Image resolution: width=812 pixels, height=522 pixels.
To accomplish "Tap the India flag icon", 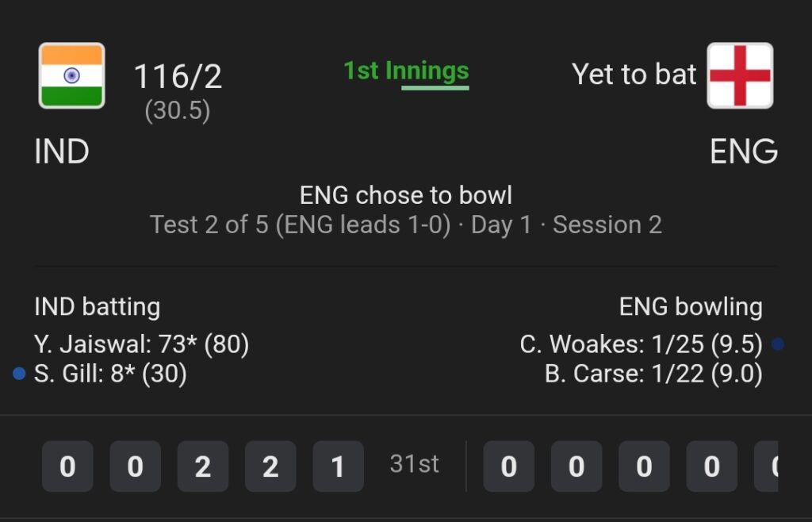I will click(x=71, y=75).
